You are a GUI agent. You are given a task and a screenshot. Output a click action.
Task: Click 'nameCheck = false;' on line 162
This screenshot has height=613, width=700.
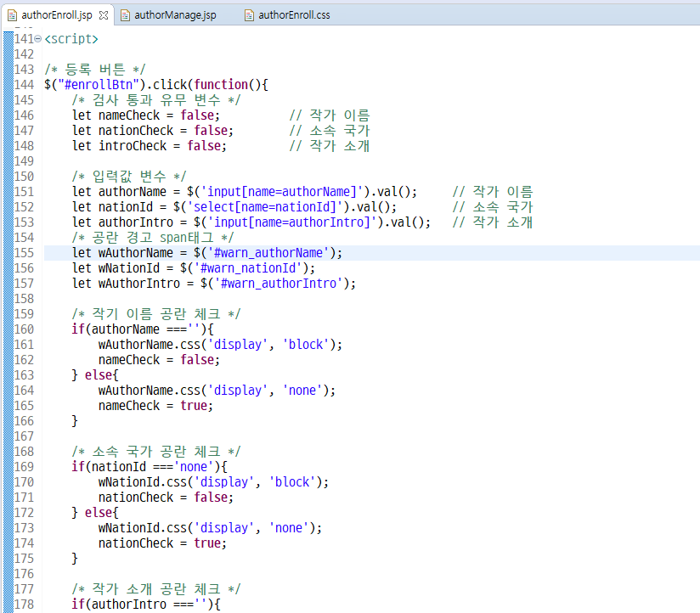click(160, 360)
